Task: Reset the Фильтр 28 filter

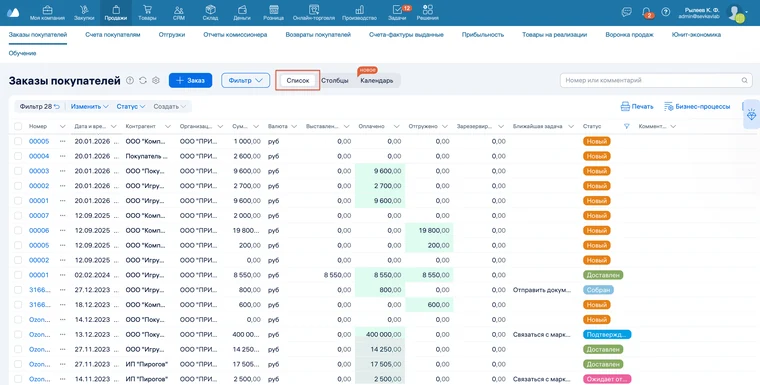Action: tap(57, 107)
